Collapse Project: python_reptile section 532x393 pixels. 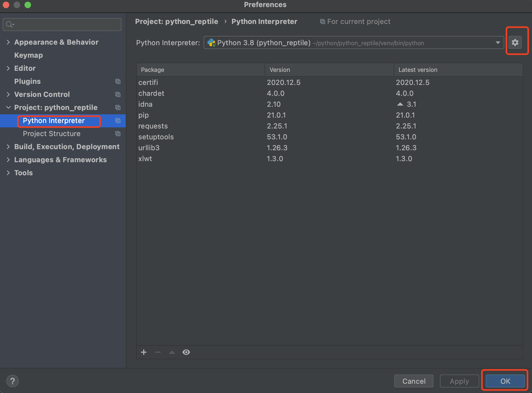point(8,108)
